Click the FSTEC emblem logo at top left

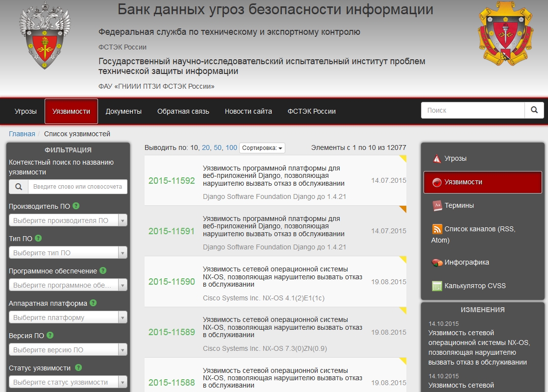pyautogui.click(x=45, y=36)
